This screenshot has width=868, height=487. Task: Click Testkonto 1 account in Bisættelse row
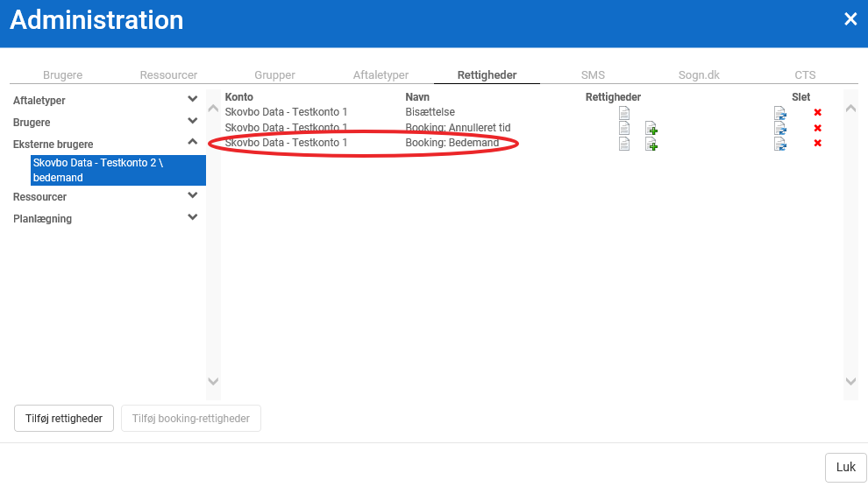(x=286, y=111)
